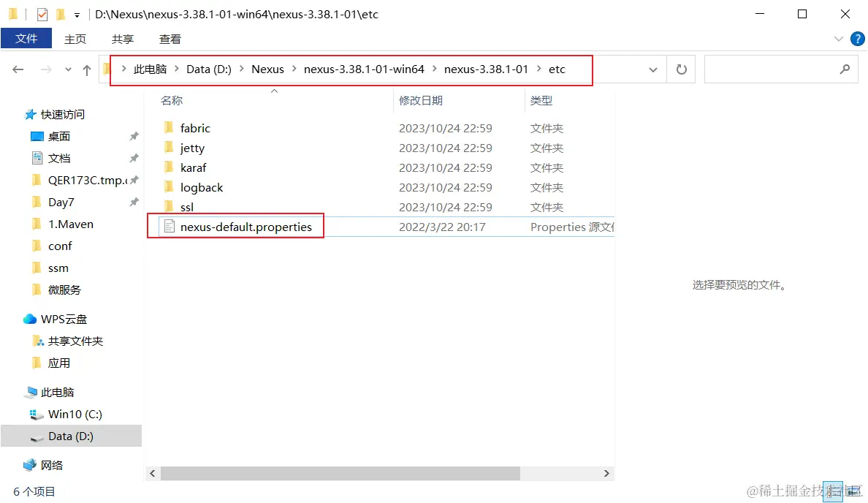Select the jetty folder icon
Image resolution: width=868 pixels, height=503 pixels.
(169, 148)
